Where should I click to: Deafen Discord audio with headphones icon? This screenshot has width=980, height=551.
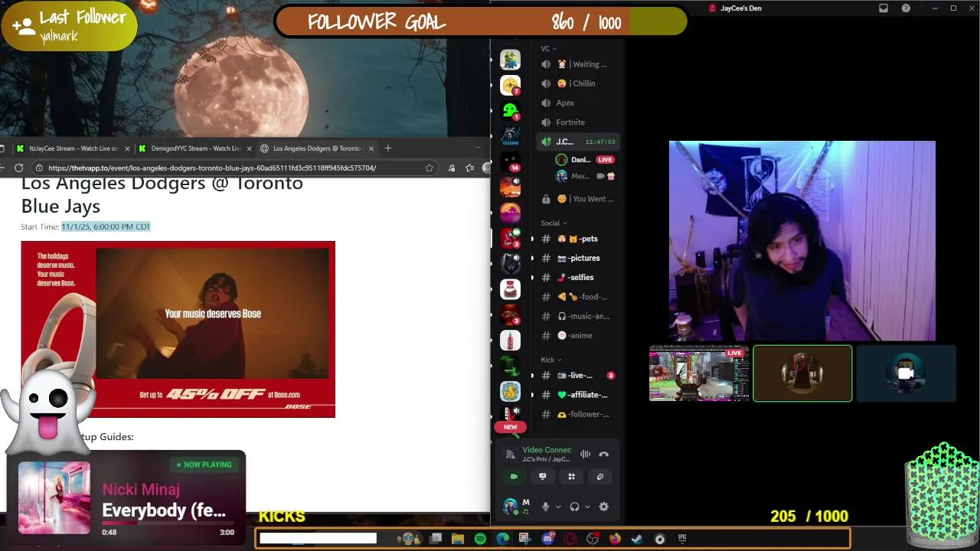coord(575,507)
